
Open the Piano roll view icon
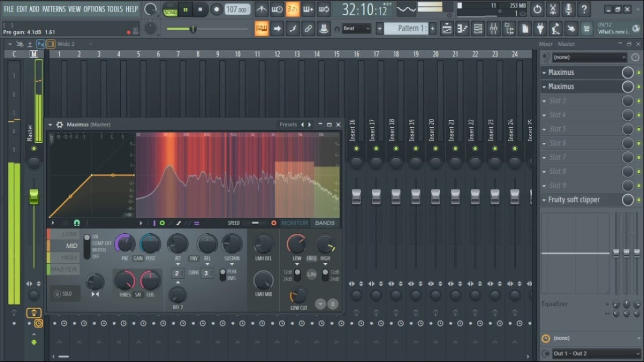tap(462, 29)
